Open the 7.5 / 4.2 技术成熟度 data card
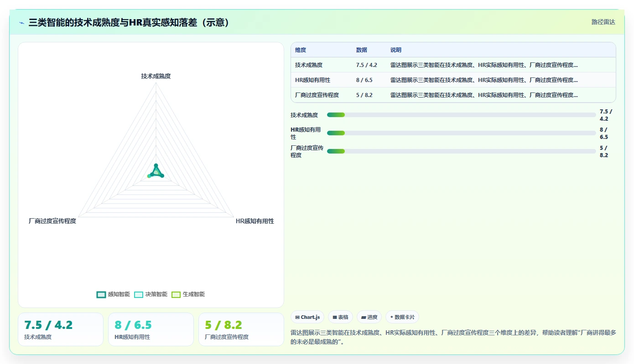Screen dimensions: 634x364 (x=61, y=329)
